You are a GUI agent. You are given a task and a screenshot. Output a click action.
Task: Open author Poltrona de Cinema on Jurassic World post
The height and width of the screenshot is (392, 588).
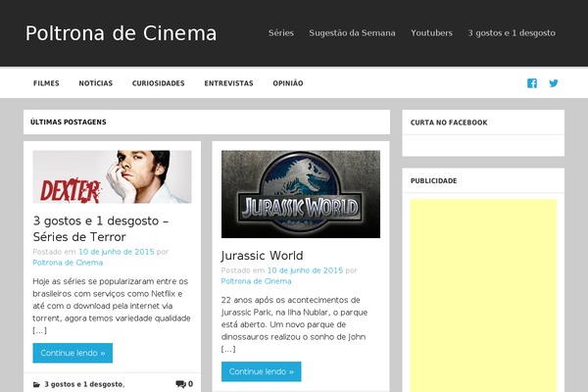pyautogui.click(x=256, y=281)
